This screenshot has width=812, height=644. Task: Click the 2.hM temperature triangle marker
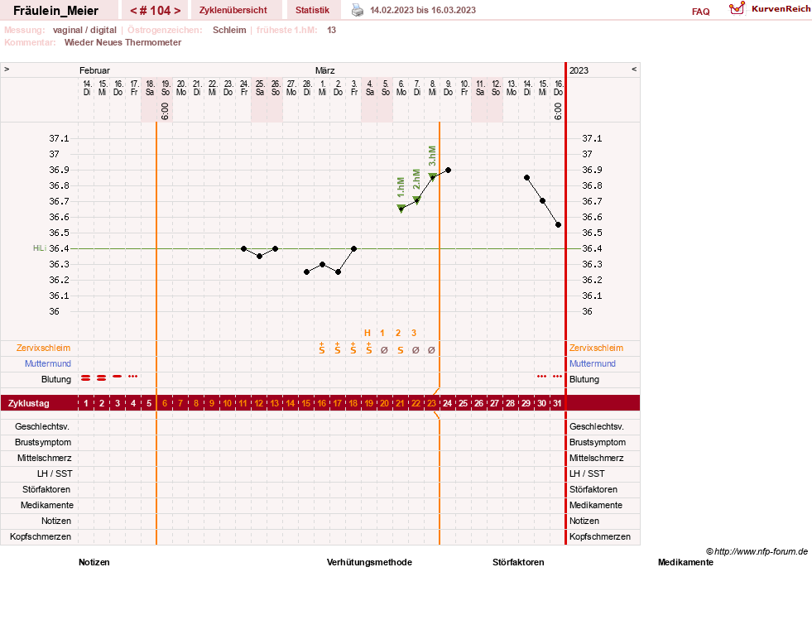point(416,199)
